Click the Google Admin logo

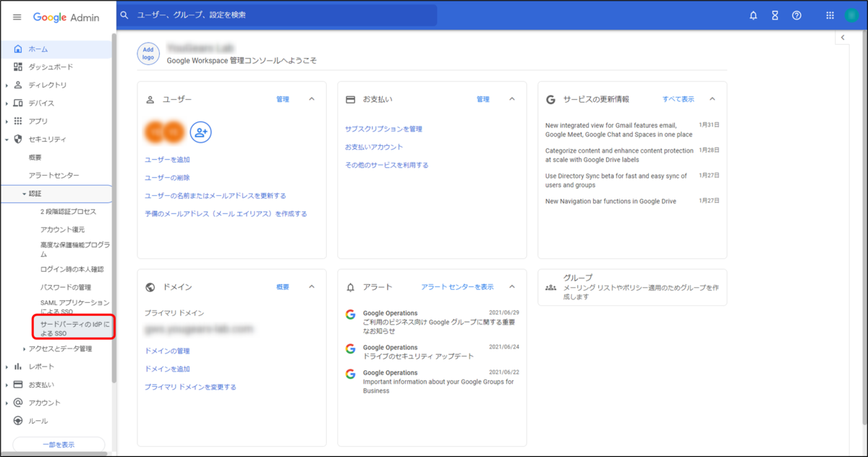(66, 17)
